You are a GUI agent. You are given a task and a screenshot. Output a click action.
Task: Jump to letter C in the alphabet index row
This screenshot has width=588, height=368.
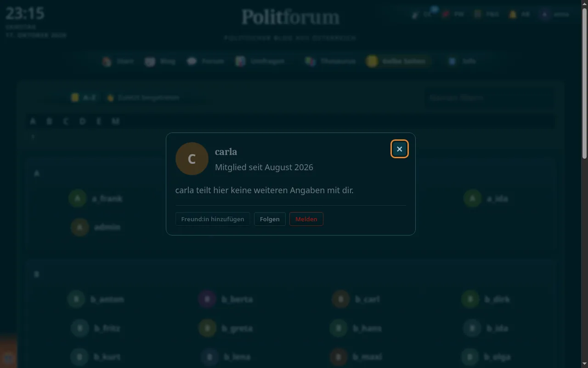(x=66, y=121)
